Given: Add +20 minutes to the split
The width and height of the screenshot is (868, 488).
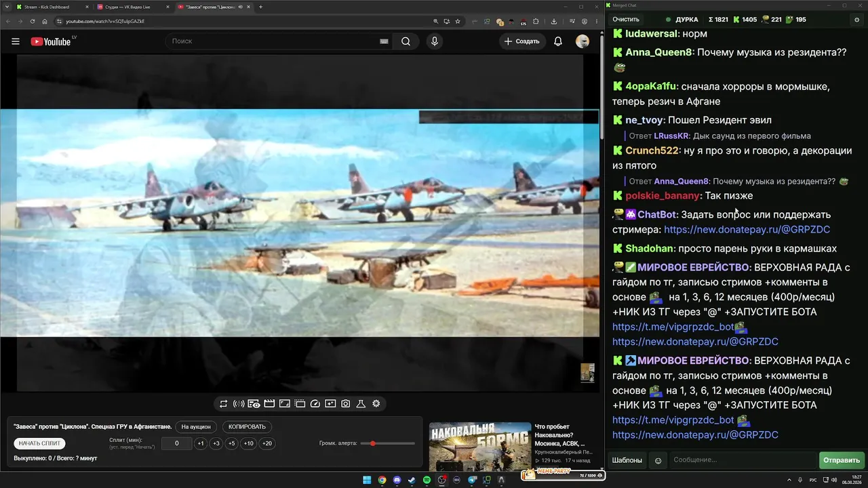Looking at the screenshot, I should coord(267,443).
